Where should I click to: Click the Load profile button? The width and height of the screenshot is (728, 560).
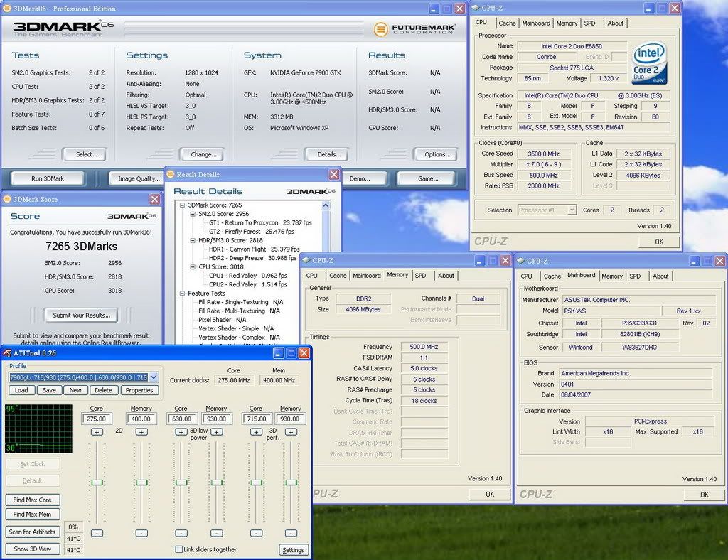coord(21,390)
